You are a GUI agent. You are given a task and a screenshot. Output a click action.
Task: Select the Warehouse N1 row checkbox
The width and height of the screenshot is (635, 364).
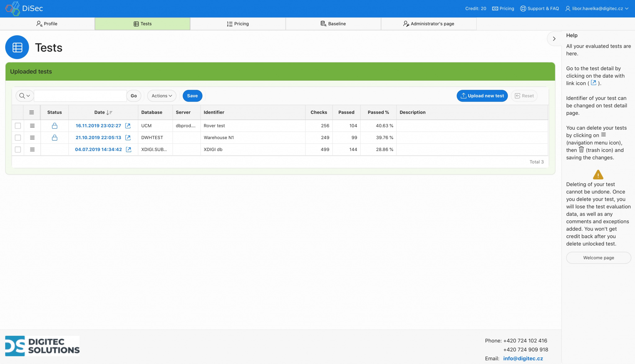18,138
